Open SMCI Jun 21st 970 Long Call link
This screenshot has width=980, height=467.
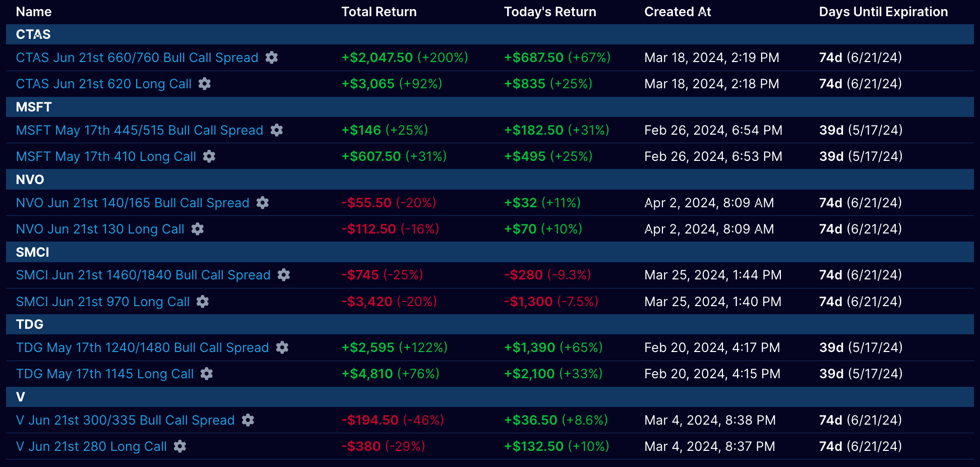pos(103,302)
